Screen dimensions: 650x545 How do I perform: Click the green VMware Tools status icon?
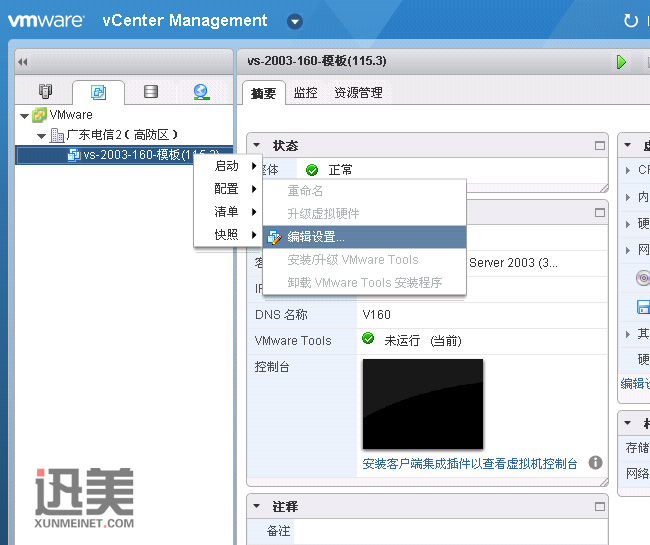click(x=368, y=339)
